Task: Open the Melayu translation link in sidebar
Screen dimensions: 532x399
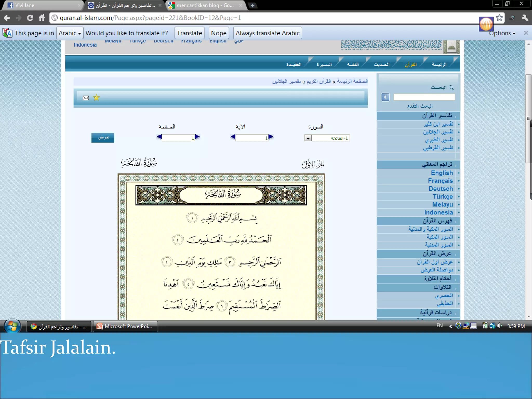Action: tap(442, 205)
